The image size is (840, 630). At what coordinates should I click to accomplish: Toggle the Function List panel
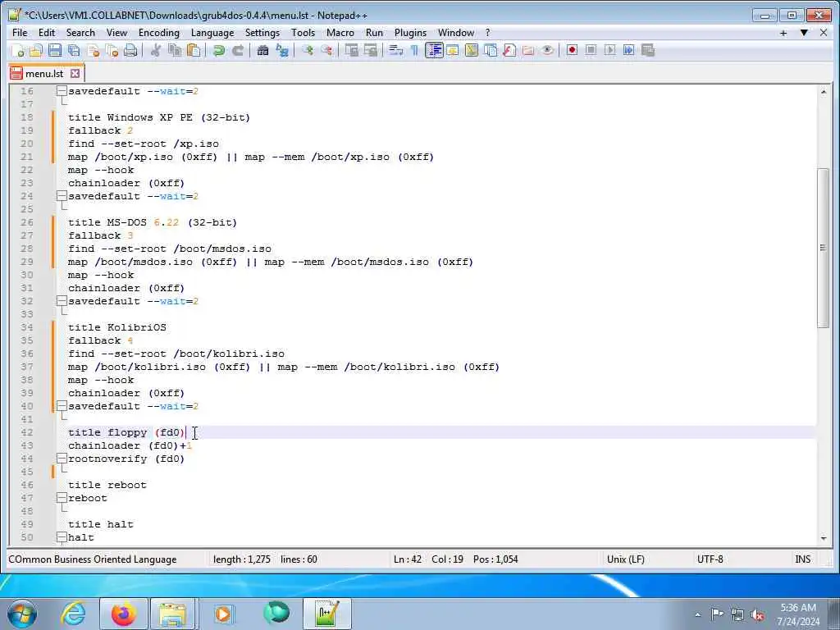(509, 50)
